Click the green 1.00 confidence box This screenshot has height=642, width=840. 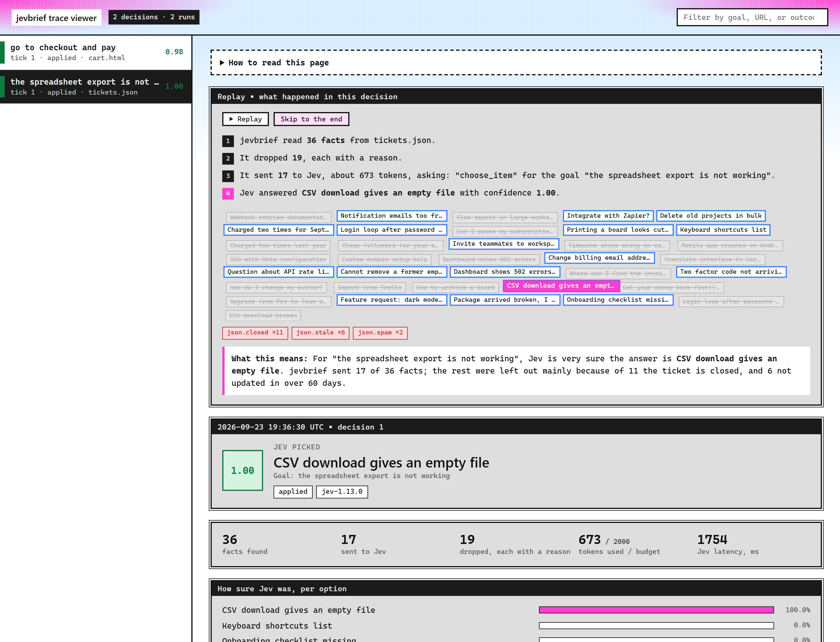(242, 470)
